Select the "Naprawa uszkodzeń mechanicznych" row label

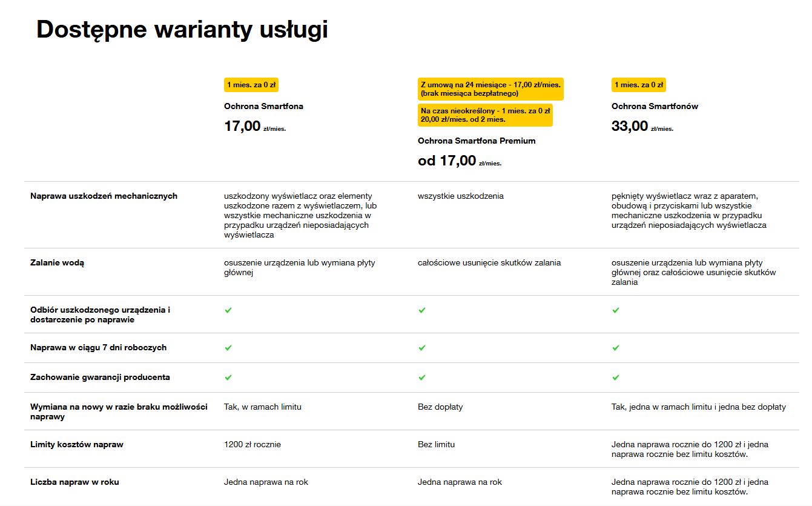(x=104, y=196)
